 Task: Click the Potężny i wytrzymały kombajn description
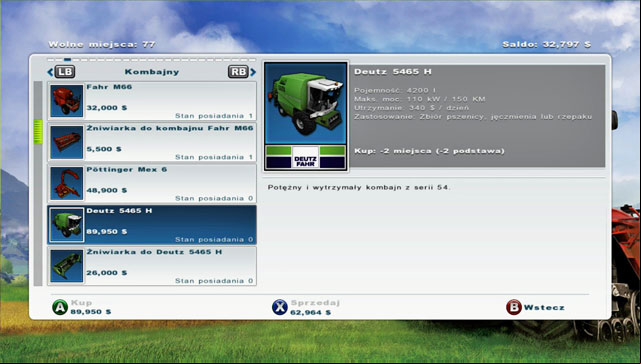pyautogui.click(x=359, y=187)
